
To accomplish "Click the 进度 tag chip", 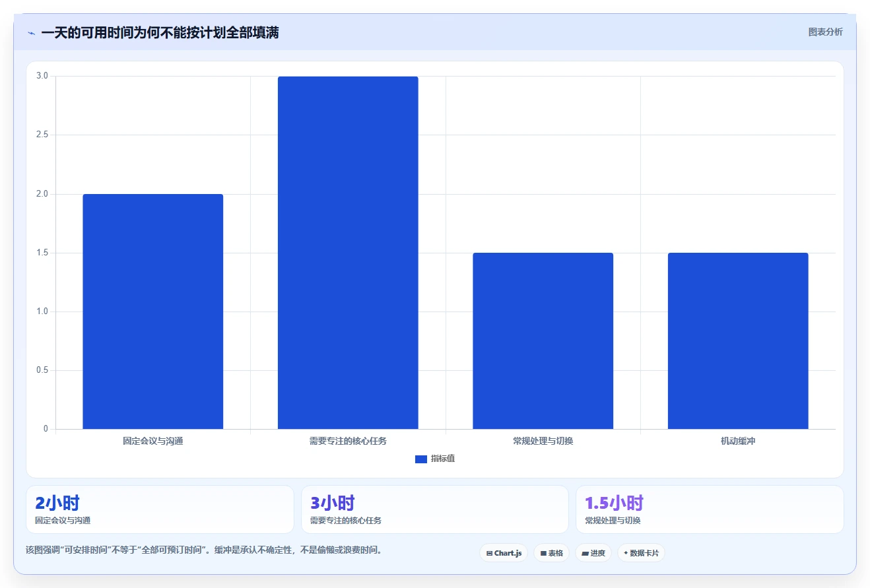I will tap(593, 553).
